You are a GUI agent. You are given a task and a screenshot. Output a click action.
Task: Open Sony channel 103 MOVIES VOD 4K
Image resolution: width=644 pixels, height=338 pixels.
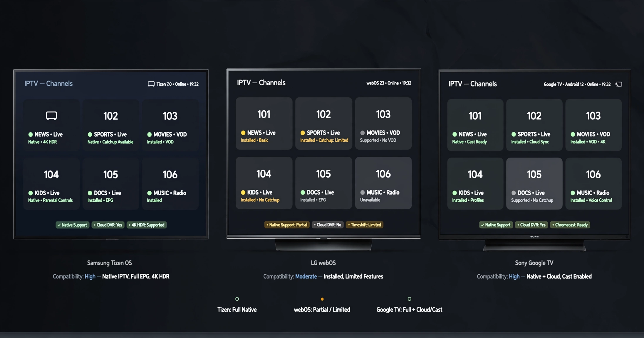(593, 125)
